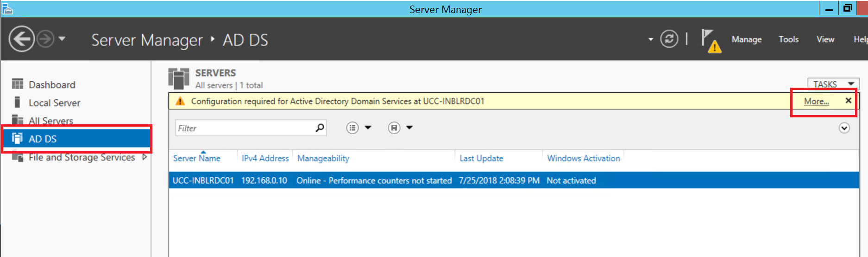Click the Local Server icon
868x257 pixels.
[x=17, y=102]
